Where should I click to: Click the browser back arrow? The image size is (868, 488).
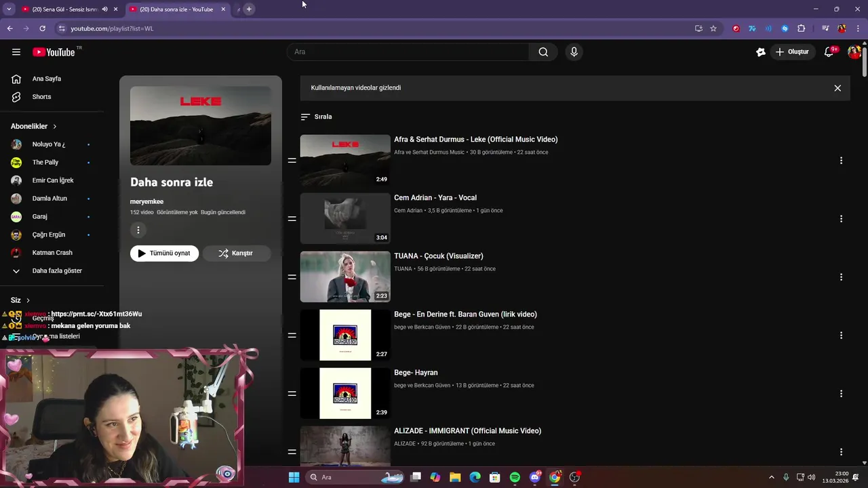9,28
